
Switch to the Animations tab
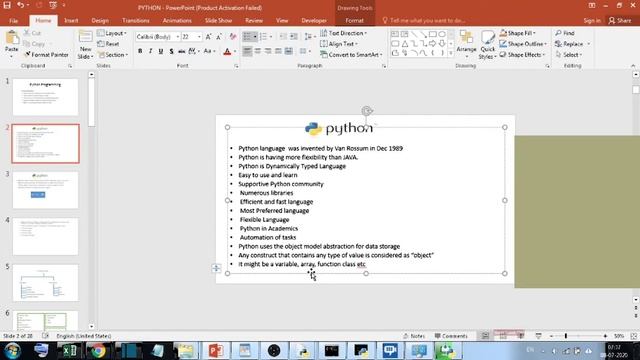(177, 20)
